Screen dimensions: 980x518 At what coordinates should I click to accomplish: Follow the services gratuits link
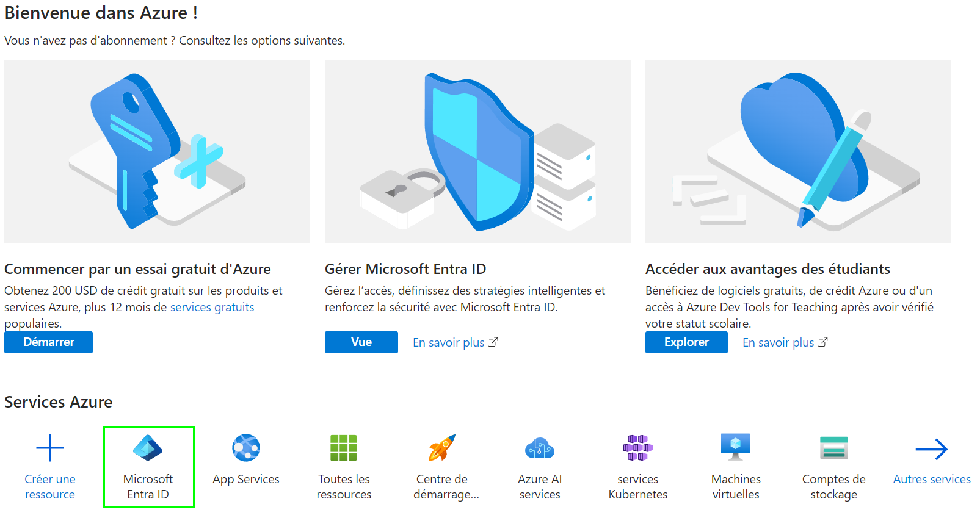[x=212, y=308]
